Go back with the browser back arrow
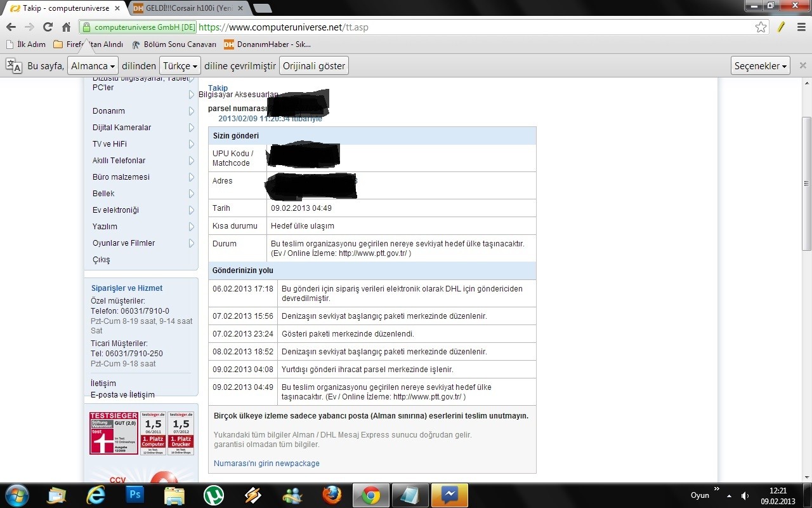The width and height of the screenshot is (812, 508). (11, 27)
